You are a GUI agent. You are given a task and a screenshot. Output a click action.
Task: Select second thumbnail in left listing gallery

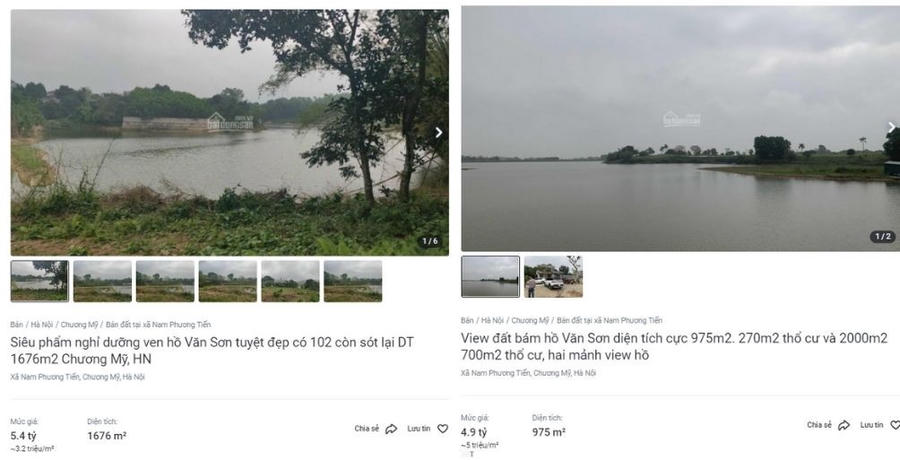tap(102, 281)
